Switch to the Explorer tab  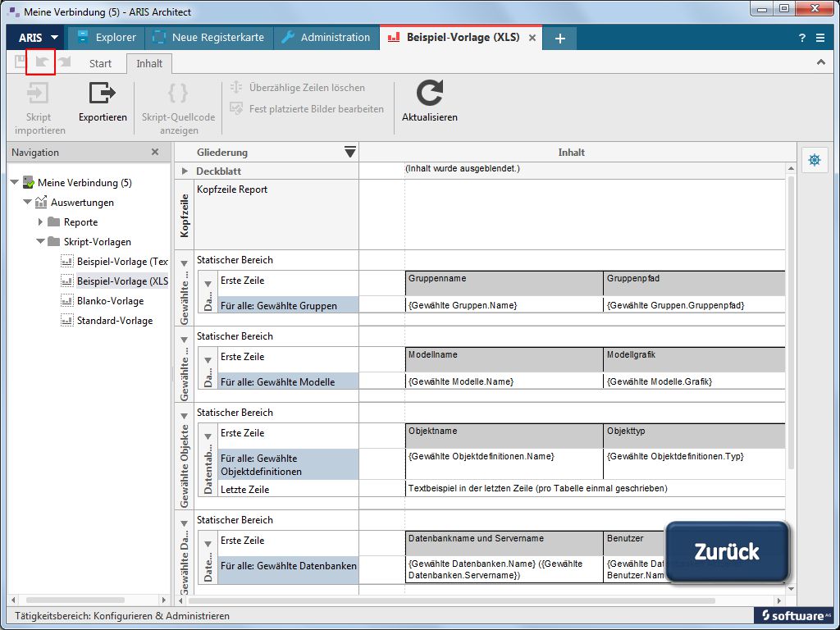[x=107, y=38]
